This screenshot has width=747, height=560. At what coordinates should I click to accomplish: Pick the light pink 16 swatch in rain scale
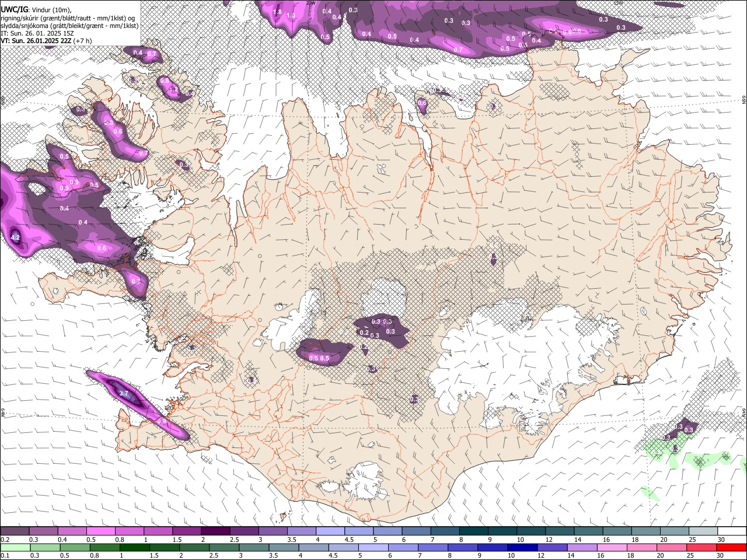coord(612,548)
